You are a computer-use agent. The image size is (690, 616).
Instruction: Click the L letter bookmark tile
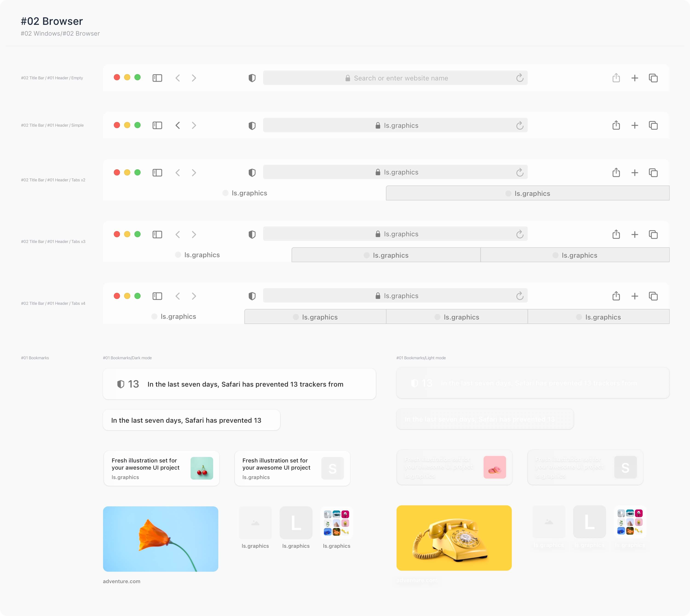[x=296, y=523]
